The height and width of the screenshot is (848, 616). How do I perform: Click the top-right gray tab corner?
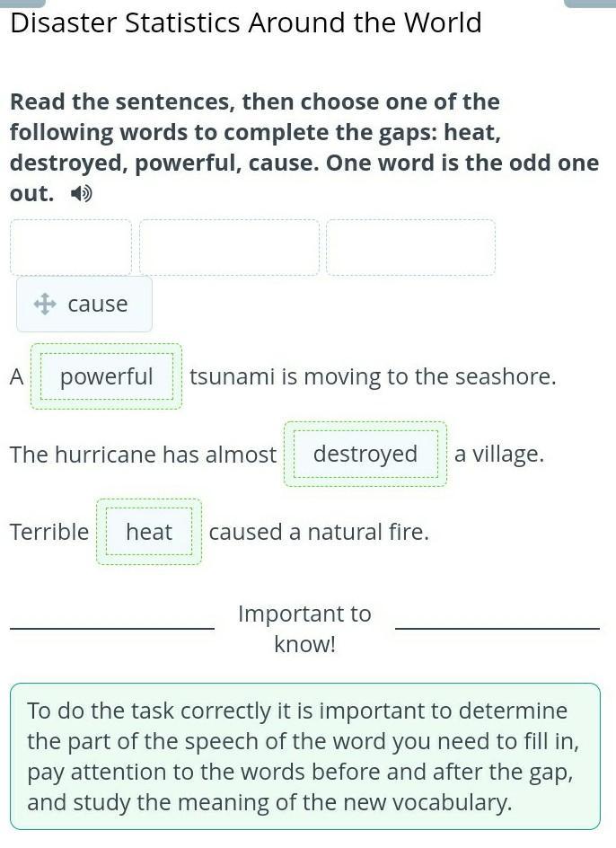click(x=590, y=3)
